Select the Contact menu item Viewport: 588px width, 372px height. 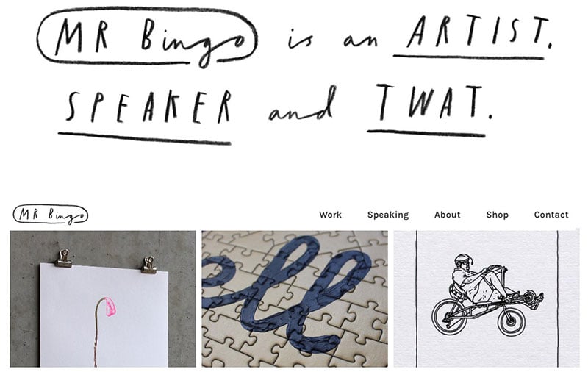tap(551, 215)
